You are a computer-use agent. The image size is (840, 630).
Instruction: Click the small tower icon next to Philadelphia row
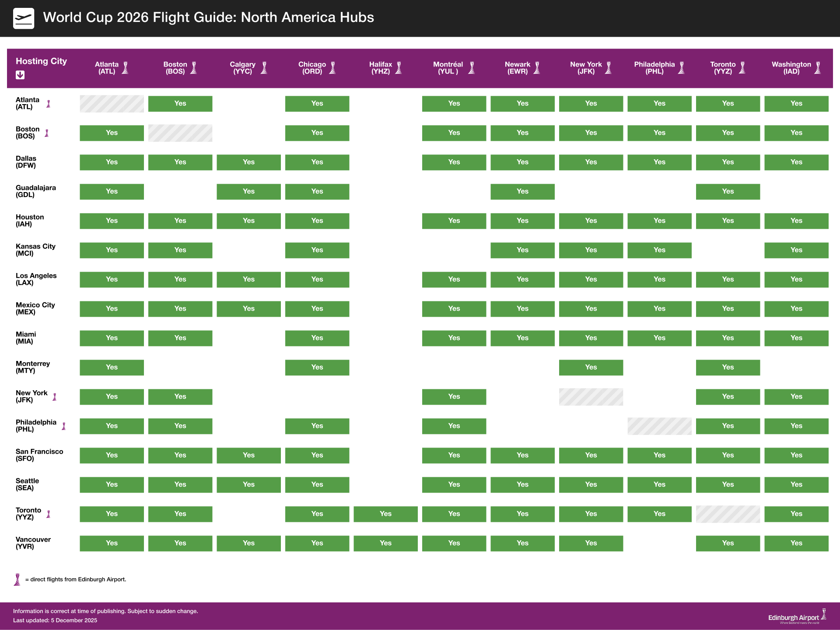[64, 426]
